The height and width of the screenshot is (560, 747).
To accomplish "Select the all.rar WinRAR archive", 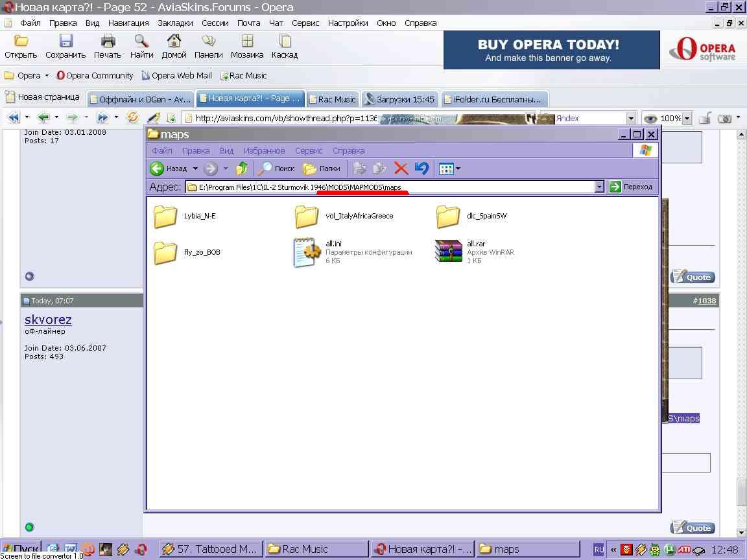I will click(x=475, y=252).
